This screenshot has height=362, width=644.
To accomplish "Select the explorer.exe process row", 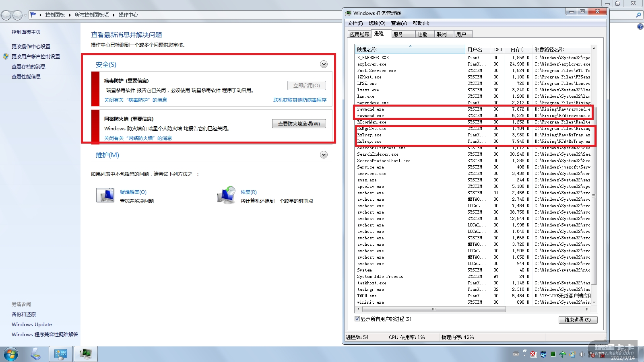I will pos(473,64).
